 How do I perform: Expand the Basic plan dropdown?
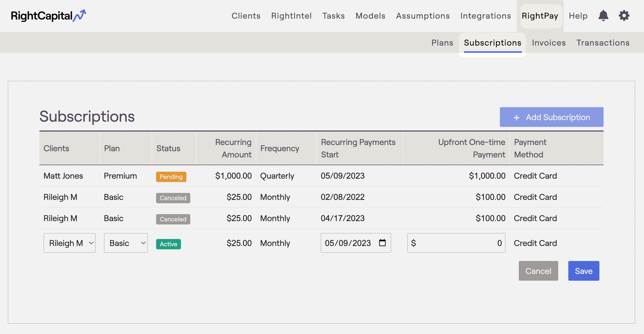click(126, 243)
